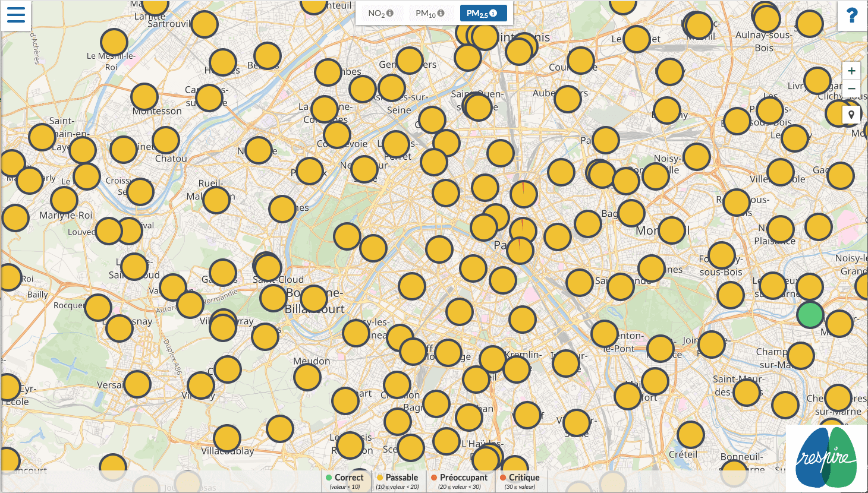The width and height of the screenshot is (868, 493).
Task: Click the Critique legend entry
Action: (520, 481)
